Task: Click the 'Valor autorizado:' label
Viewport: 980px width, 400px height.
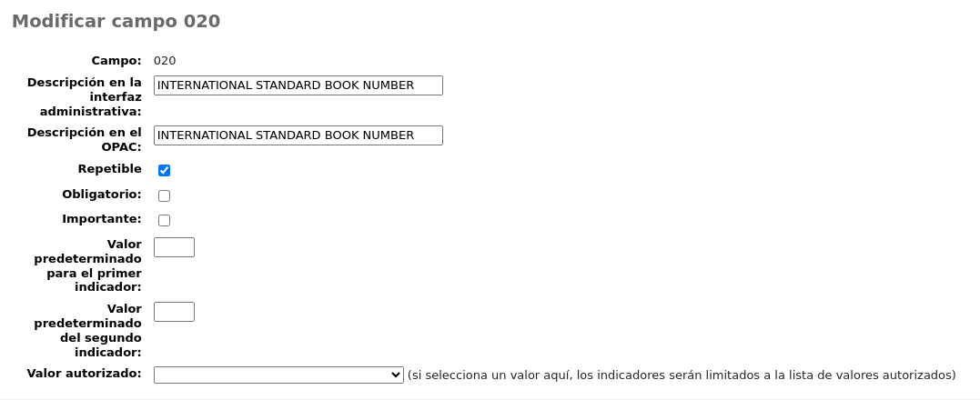Action: click(x=85, y=373)
